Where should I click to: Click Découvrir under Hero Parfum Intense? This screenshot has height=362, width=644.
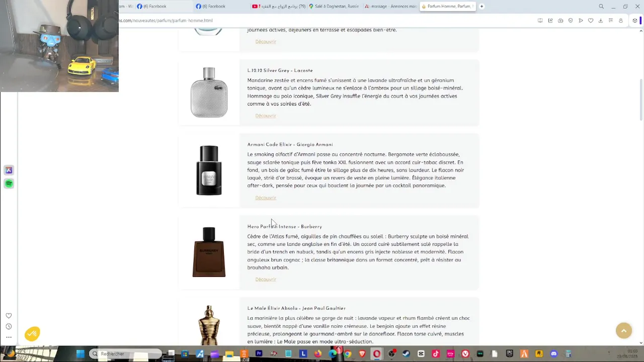pos(266,280)
